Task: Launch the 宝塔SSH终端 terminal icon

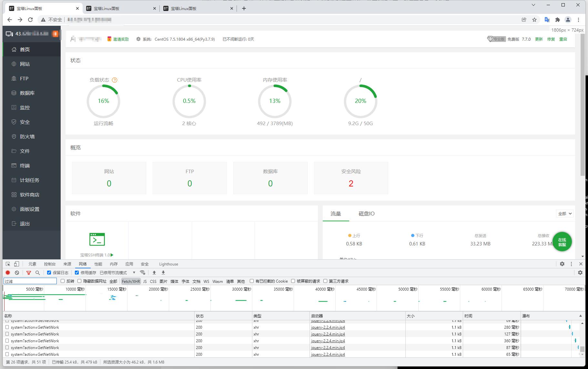Action: [97, 239]
